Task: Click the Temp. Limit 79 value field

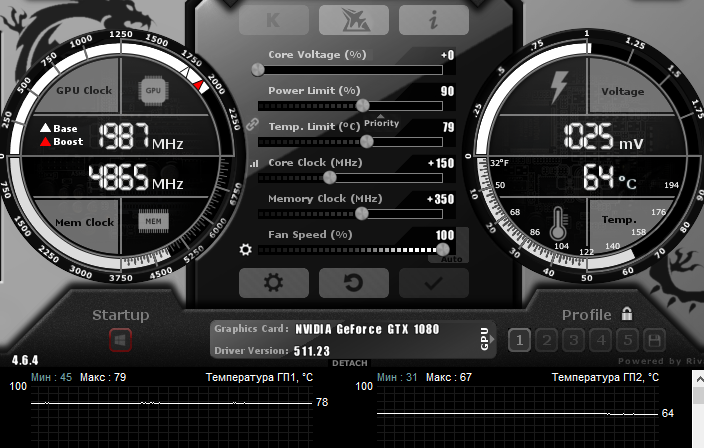Action: click(449, 127)
